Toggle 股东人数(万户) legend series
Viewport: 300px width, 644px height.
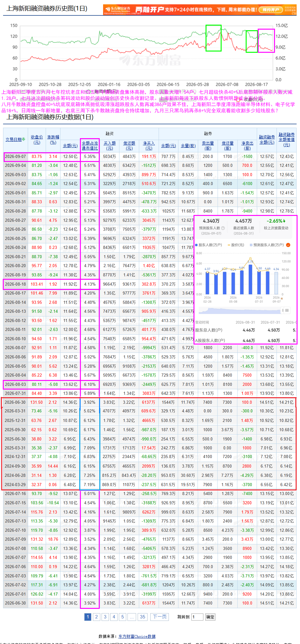pos(209,245)
